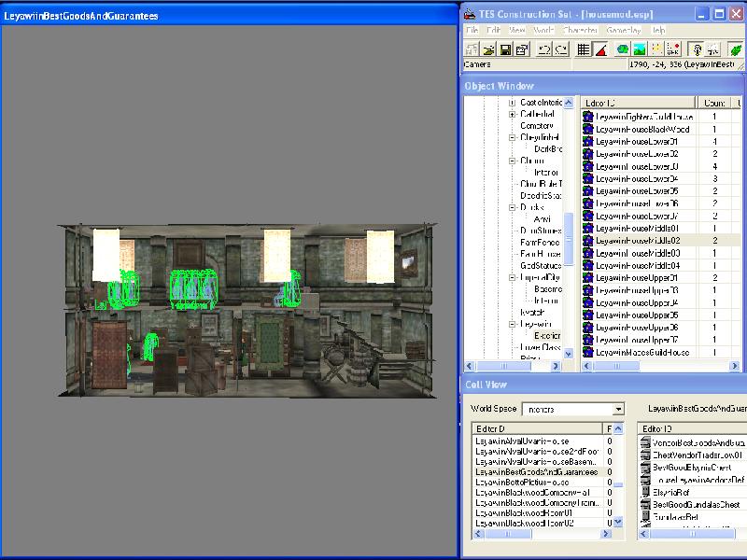Select Cemetery in the object tree
This screenshot has width=747, height=560.
click(536, 126)
